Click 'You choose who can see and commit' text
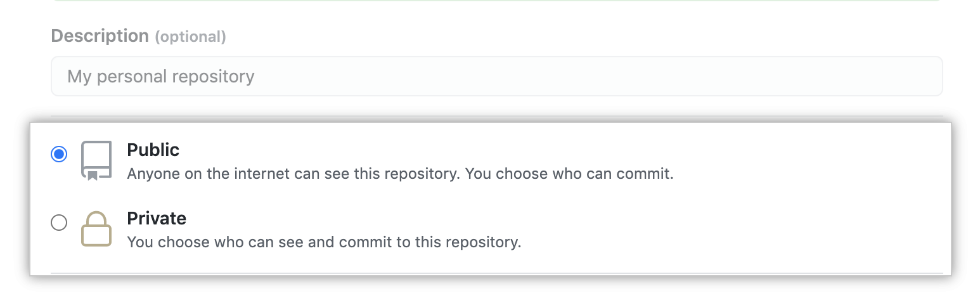The height and width of the screenshot is (298, 980). pos(324,242)
